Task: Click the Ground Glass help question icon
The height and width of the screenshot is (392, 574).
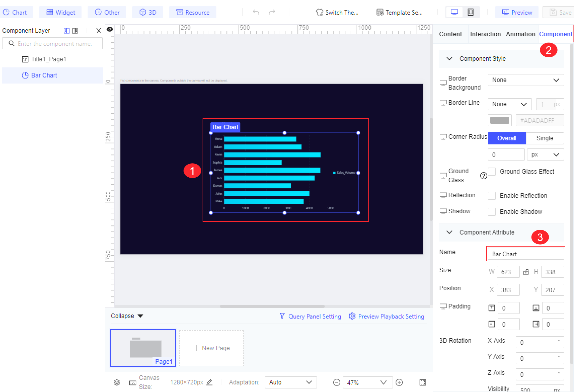Action: [483, 175]
